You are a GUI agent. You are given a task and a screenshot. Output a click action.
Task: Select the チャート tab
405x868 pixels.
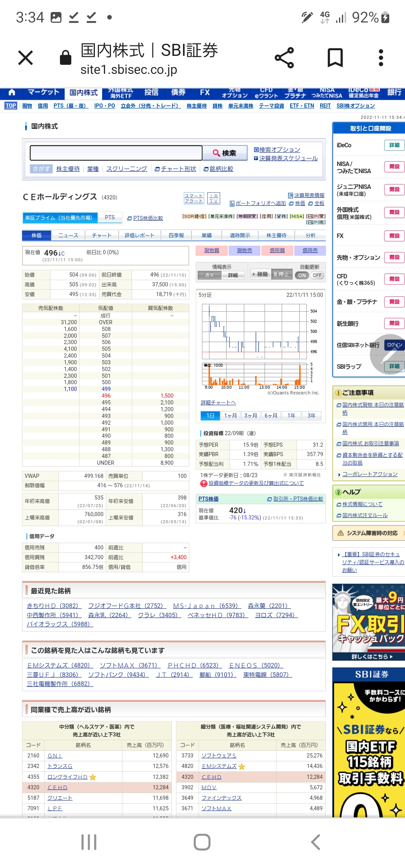102,235
